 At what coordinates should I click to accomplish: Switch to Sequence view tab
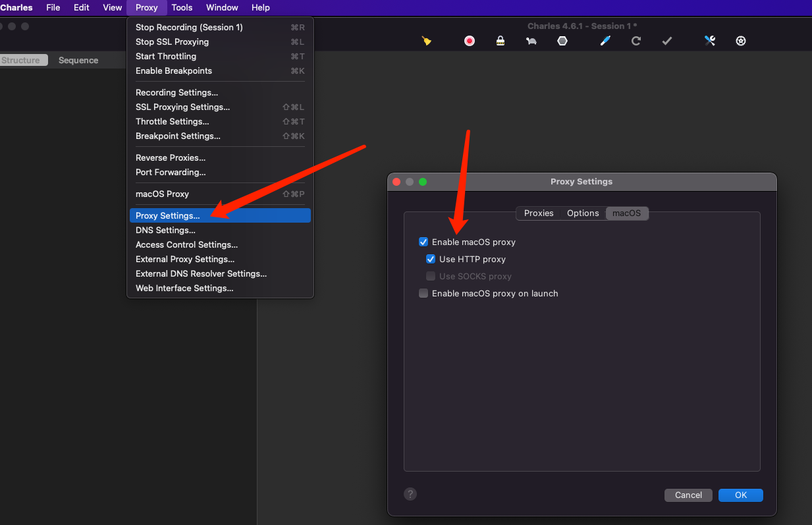(x=78, y=60)
